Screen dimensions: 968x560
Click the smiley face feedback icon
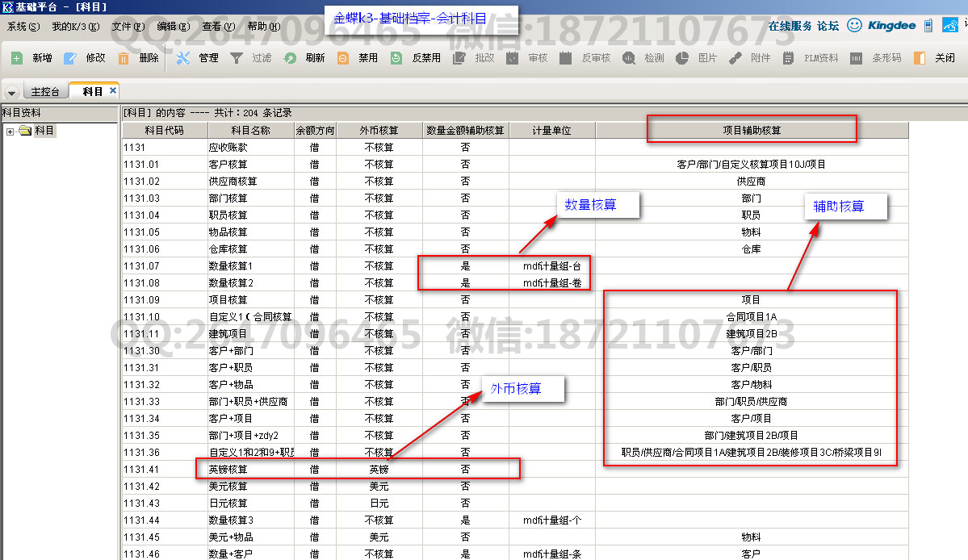[x=854, y=26]
